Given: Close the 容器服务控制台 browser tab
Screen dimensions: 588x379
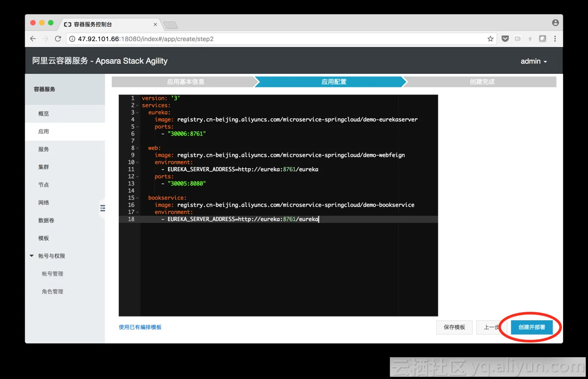Looking at the screenshot, I should point(155,24).
